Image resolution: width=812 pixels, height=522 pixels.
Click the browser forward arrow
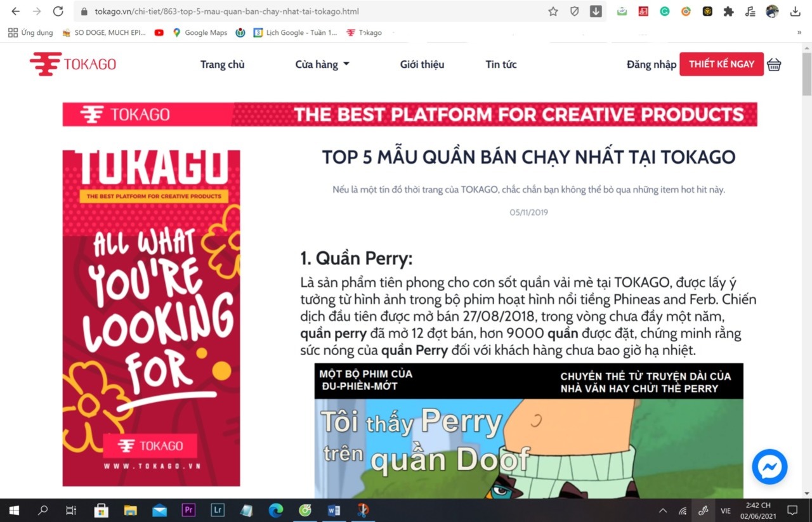point(37,11)
